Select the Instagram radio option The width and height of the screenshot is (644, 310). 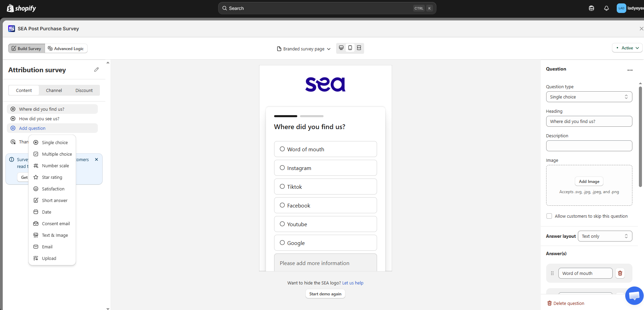pos(325,168)
